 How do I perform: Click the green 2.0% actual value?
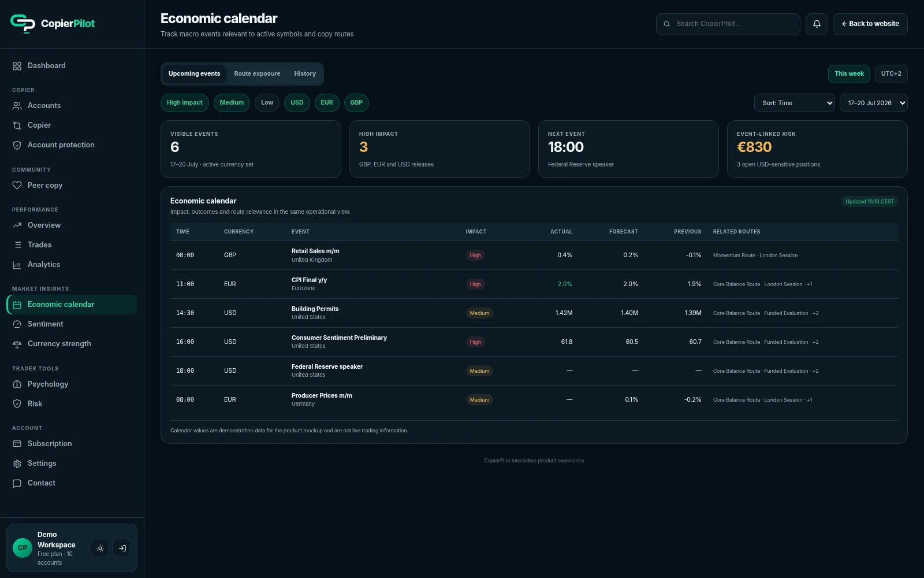pyautogui.click(x=565, y=284)
